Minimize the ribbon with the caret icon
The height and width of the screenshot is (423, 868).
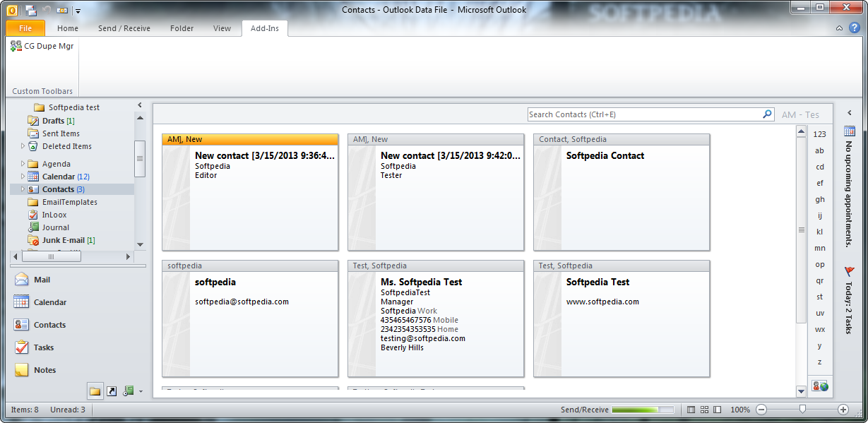point(839,28)
